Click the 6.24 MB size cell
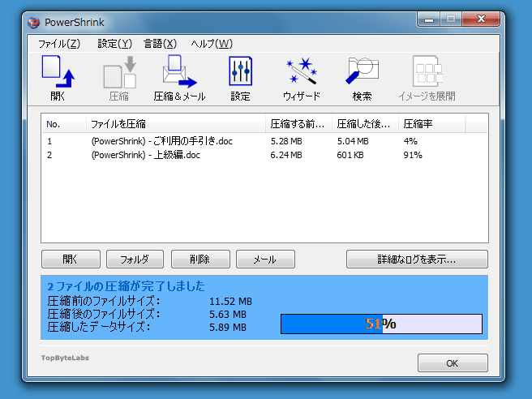532x399 pixels. click(286, 155)
